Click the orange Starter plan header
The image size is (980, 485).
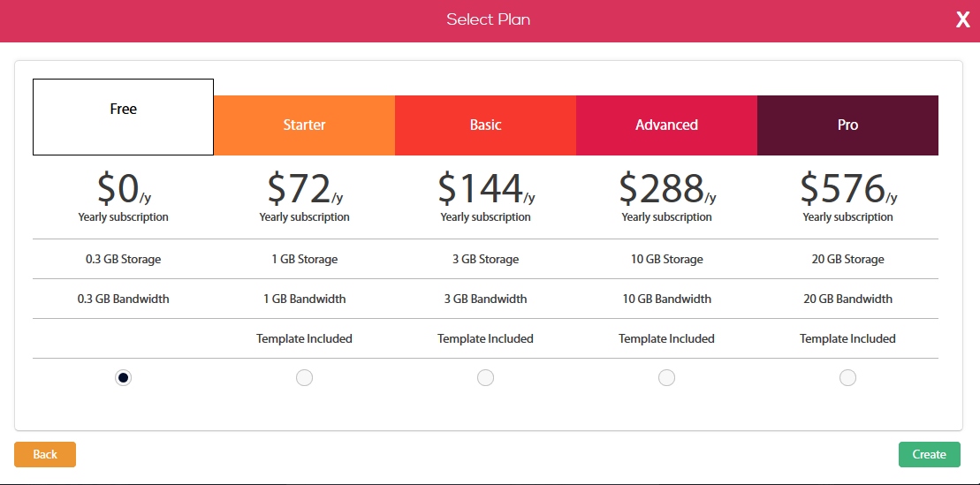click(x=304, y=125)
